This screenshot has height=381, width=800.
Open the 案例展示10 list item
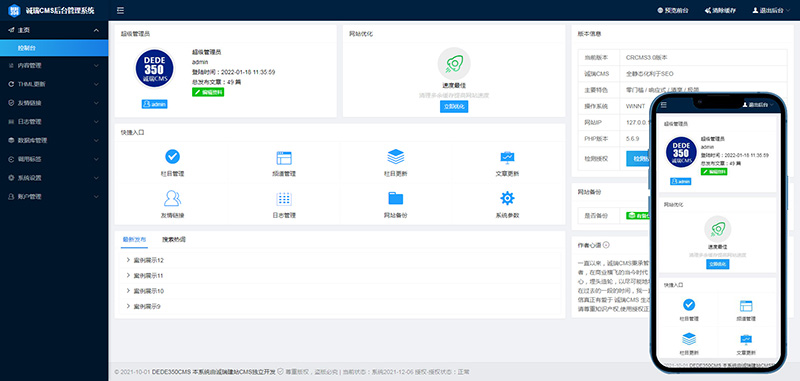tap(340, 291)
